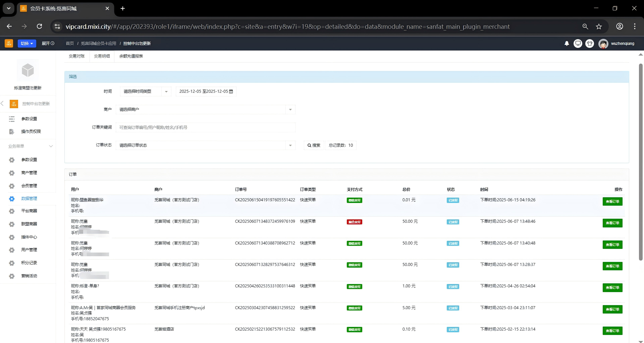Open the calendar icon in date range
This screenshot has width=644, height=343.
pos(231,91)
